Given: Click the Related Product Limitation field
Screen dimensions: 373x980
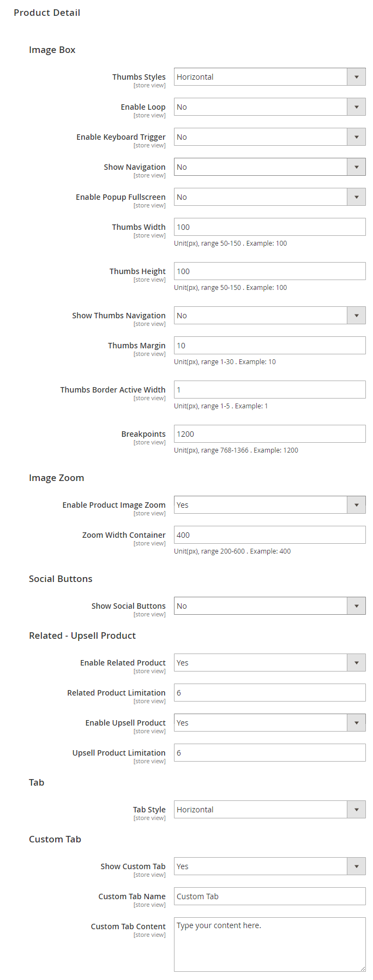Looking at the screenshot, I should (269, 693).
